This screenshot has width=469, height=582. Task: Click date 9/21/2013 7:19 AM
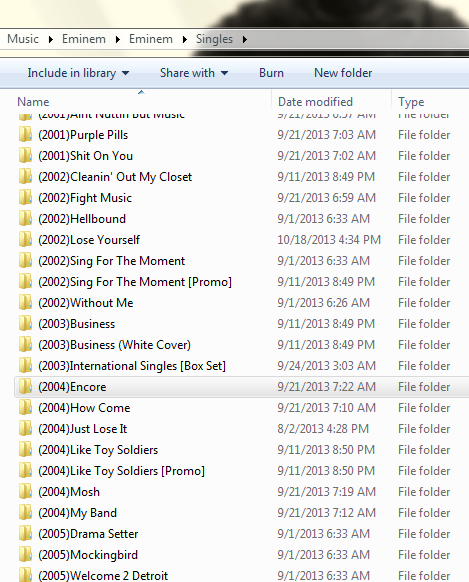(x=327, y=491)
